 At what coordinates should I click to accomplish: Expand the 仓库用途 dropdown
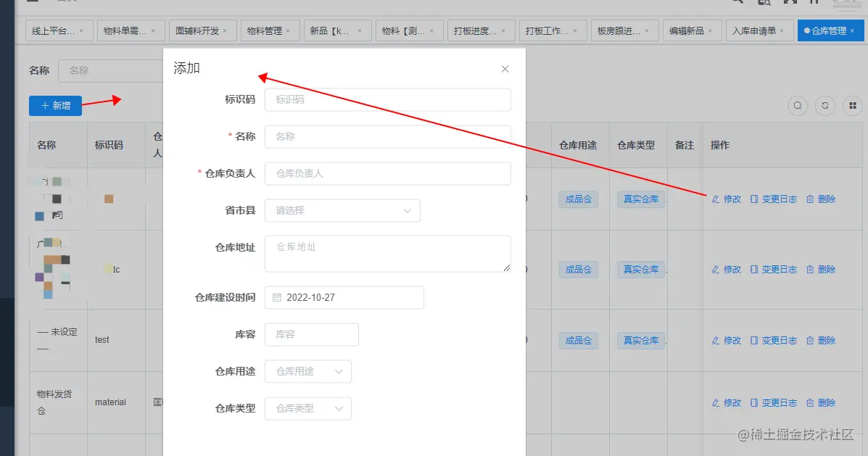pyautogui.click(x=307, y=371)
